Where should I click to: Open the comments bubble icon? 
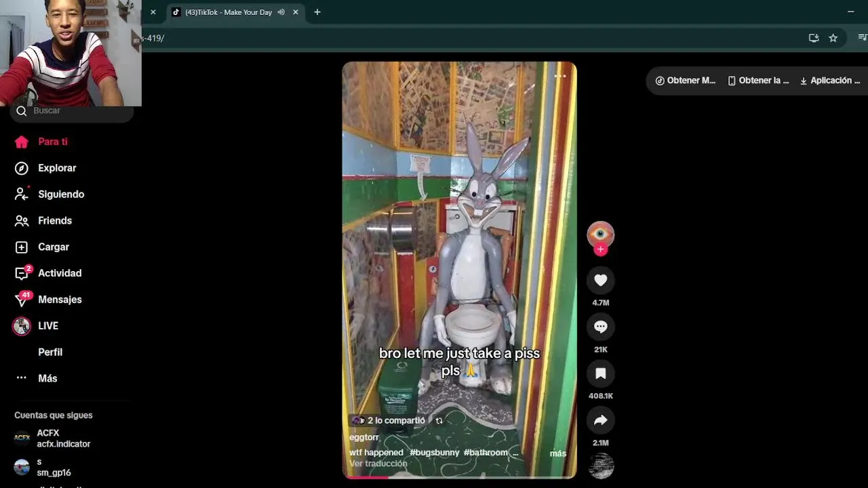pyautogui.click(x=600, y=327)
